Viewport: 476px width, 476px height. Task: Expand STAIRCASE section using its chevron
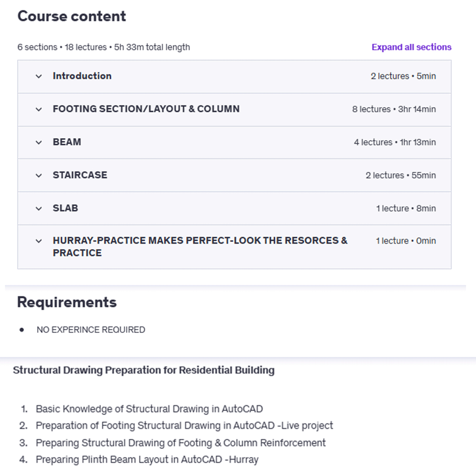click(x=39, y=175)
